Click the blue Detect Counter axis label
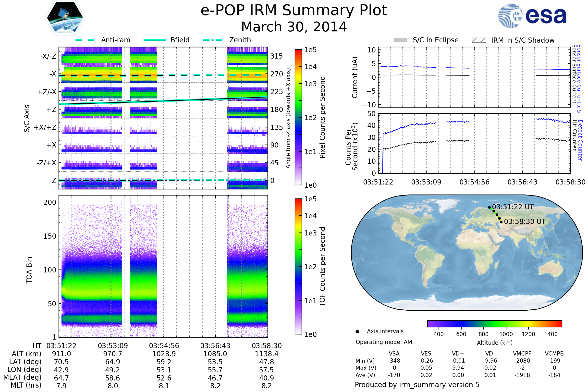Viewport: 588px width, 392px height. pos(580,140)
